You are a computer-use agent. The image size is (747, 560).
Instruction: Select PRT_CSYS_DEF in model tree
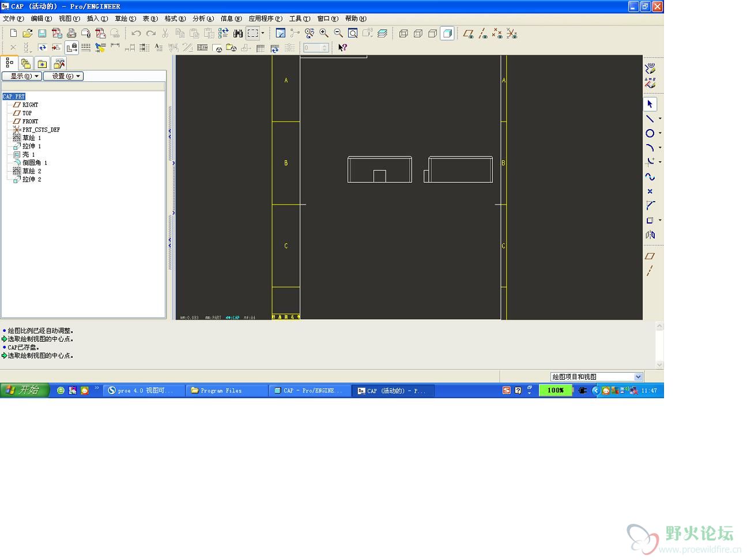[x=41, y=130]
